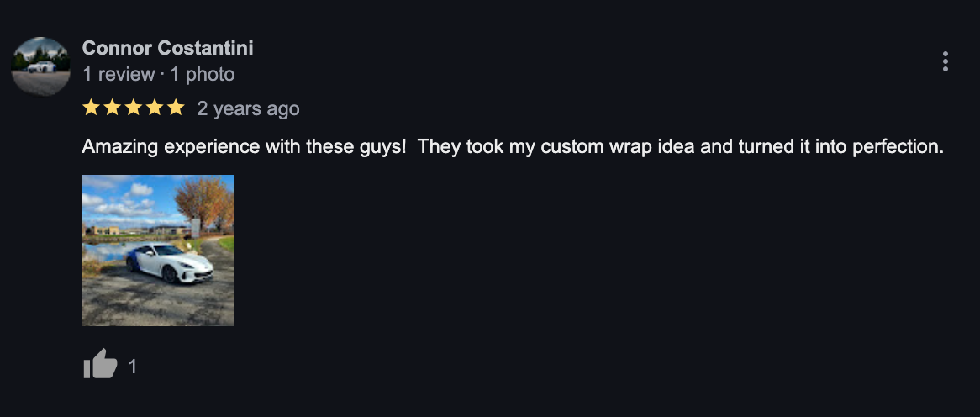Click the "2 years ago" timestamp

click(248, 108)
